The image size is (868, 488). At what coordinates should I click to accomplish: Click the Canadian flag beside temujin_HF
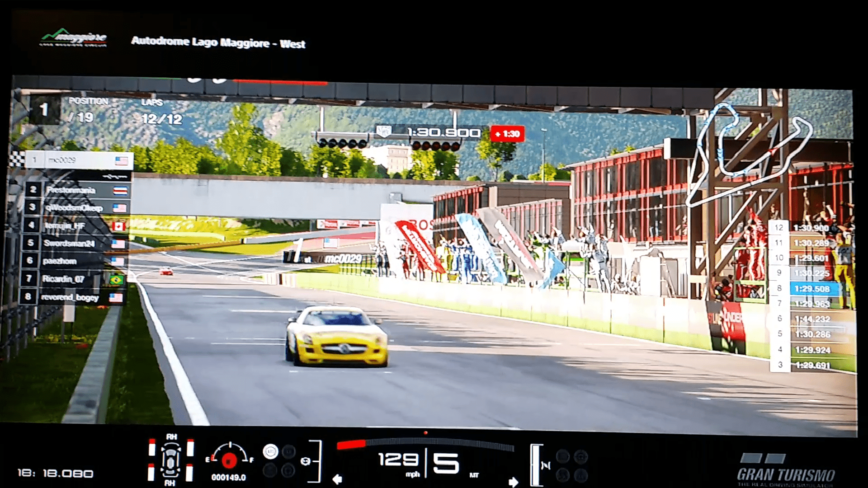(x=119, y=226)
